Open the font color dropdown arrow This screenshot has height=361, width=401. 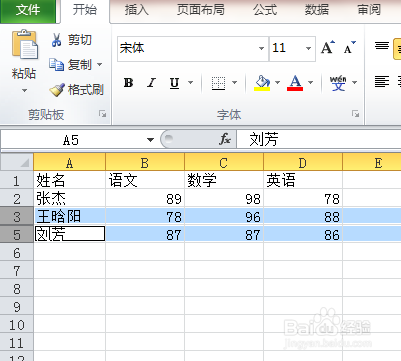click(x=311, y=82)
